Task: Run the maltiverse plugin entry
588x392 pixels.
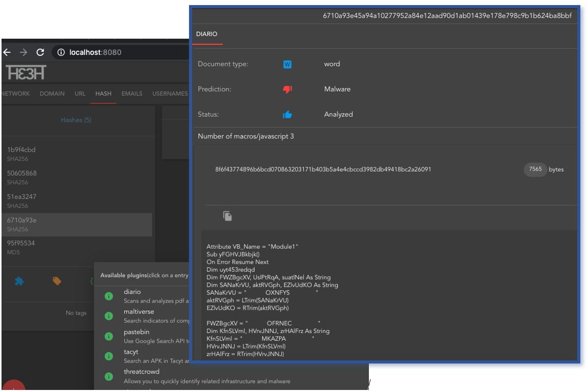Action: click(140, 313)
